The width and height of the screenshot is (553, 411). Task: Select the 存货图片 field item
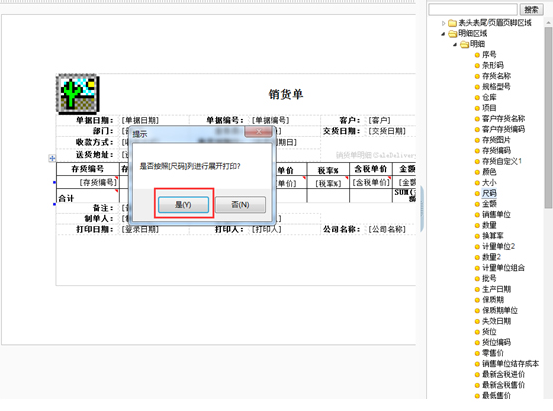[496, 140]
